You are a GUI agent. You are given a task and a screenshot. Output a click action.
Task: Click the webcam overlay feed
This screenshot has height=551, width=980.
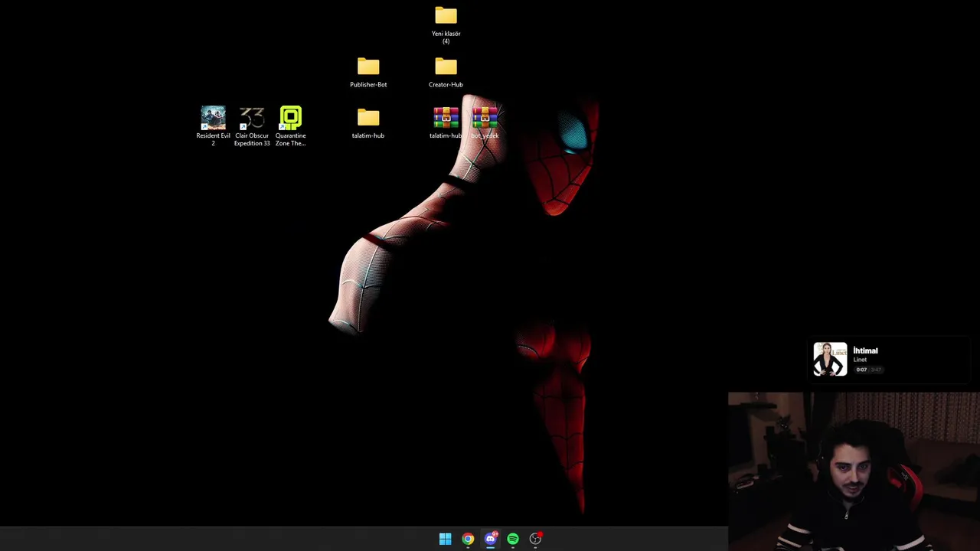pyautogui.click(x=854, y=471)
